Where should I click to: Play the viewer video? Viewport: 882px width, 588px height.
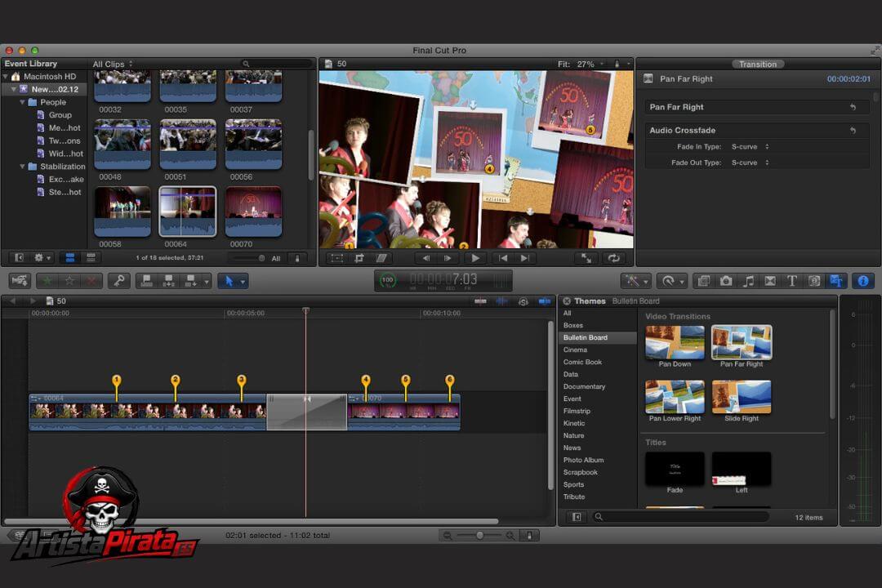(x=475, y=258)
